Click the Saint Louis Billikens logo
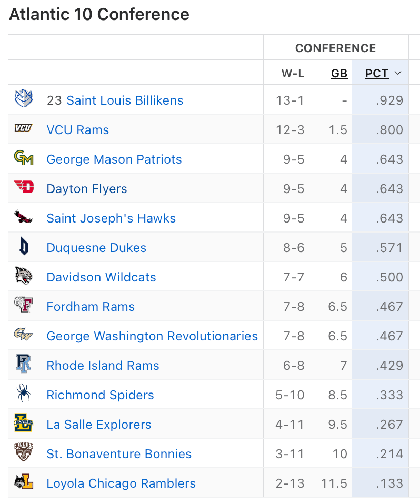 click(24, 99)
